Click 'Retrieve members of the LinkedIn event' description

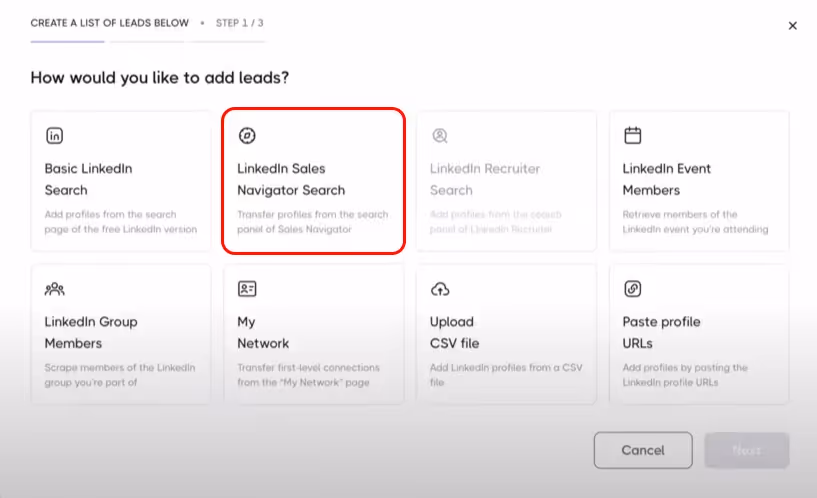point(695,221)
